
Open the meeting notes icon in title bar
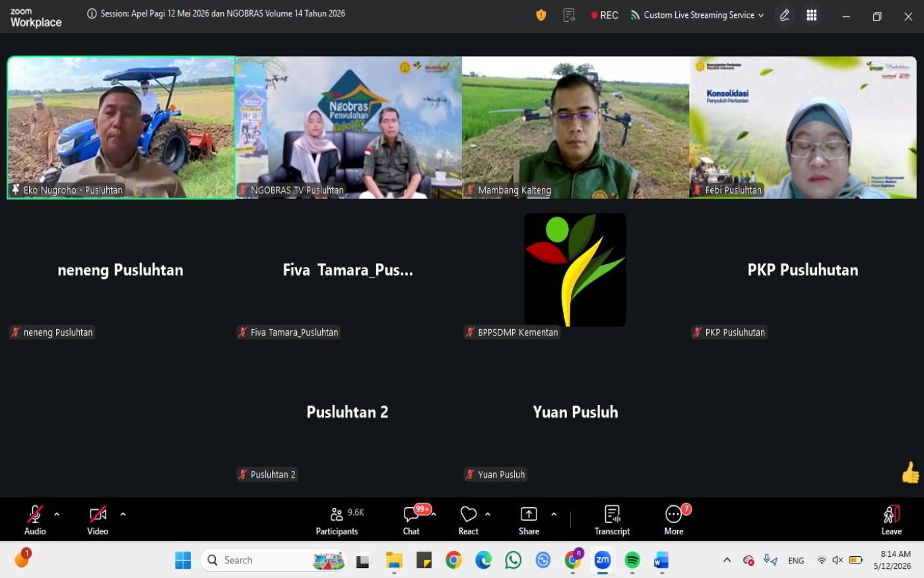point(569,15)
